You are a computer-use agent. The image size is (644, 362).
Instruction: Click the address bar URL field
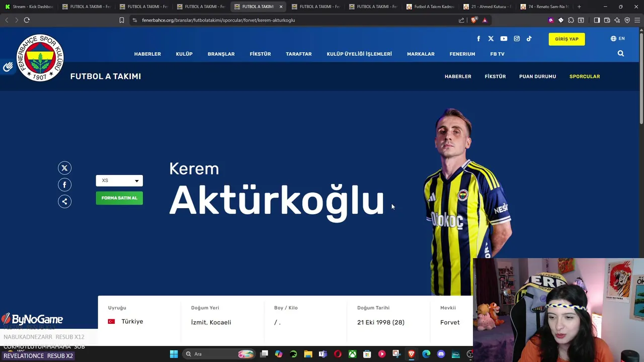click(297, 20)
